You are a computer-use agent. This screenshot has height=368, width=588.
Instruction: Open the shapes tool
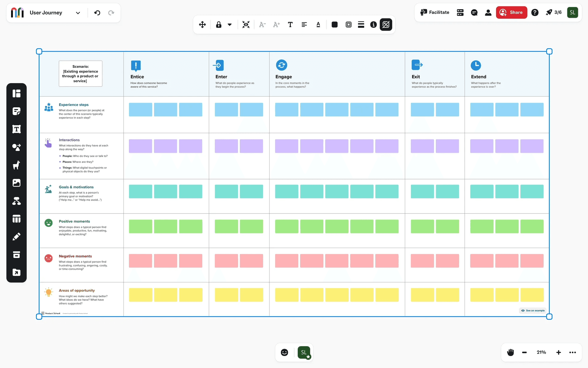pyautogui.click(x=17, y=147)
